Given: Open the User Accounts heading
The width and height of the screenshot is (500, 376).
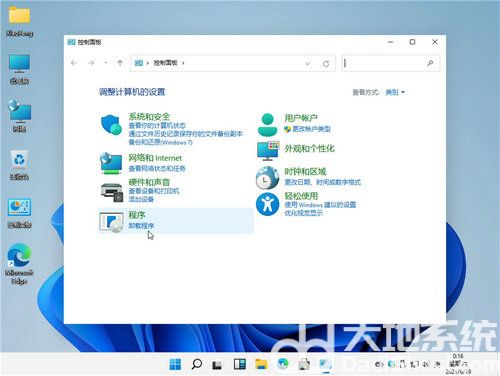Looking at the screenshot, I should coord(301,118).
